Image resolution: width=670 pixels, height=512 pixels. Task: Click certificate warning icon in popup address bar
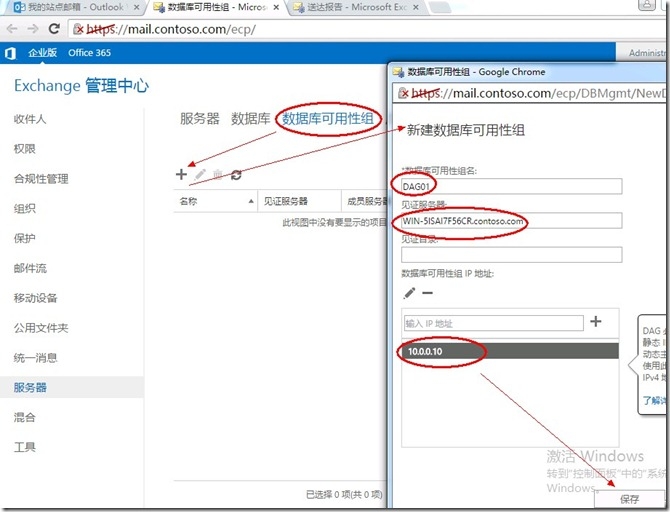[403, 93]
